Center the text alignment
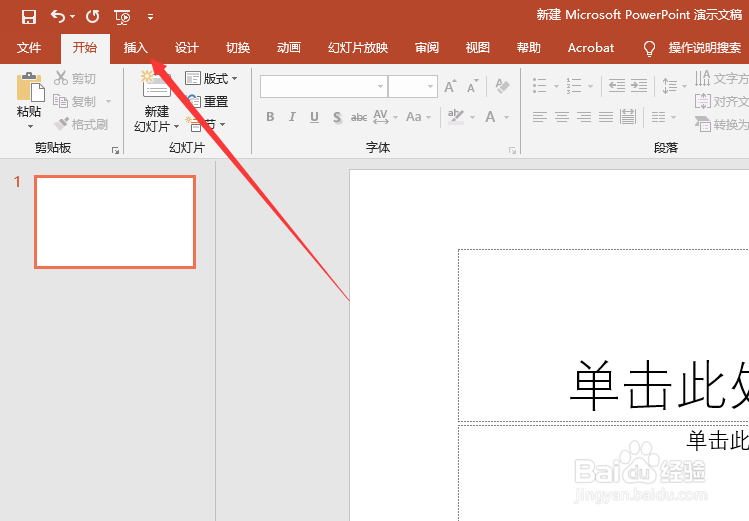 562,117
